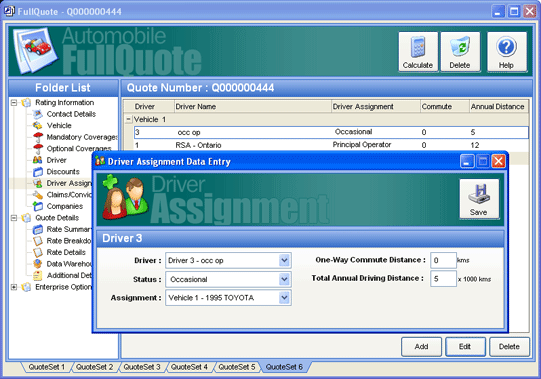Click the Enterprise Options folder icon
Viewport: 541px width, 379px height.
[26, 287]
